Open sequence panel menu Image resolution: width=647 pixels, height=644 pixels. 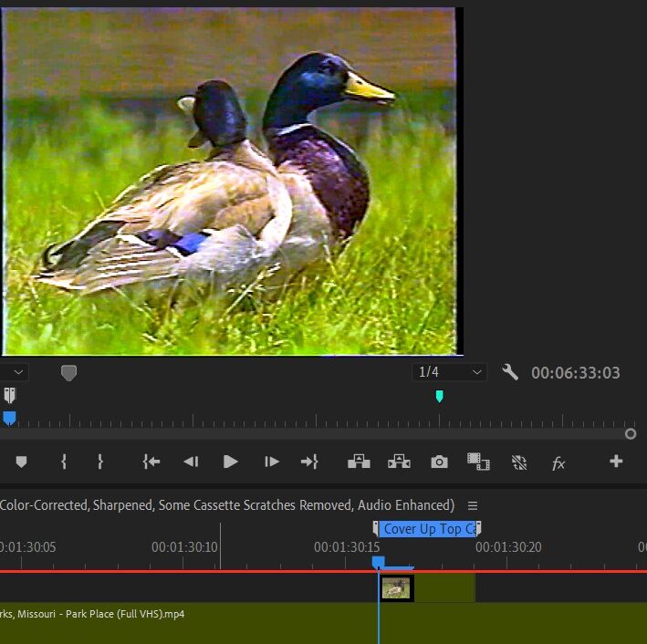pos(473,505)
